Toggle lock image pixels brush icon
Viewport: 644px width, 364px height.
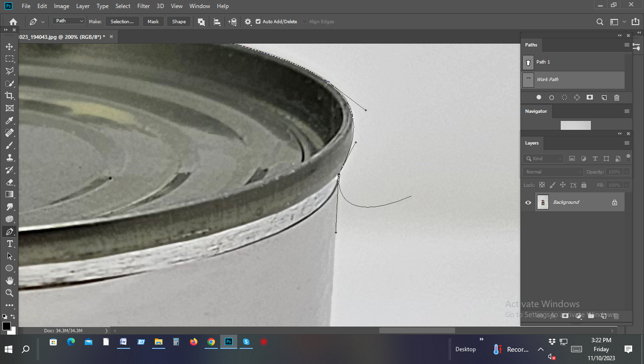coord(552,185)
